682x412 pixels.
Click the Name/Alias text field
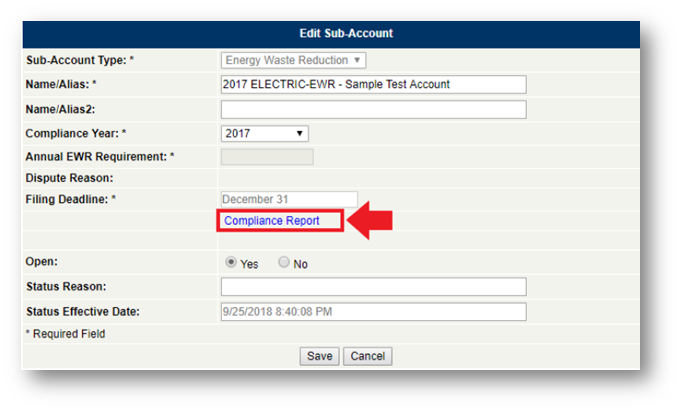(x=373, y=84)
